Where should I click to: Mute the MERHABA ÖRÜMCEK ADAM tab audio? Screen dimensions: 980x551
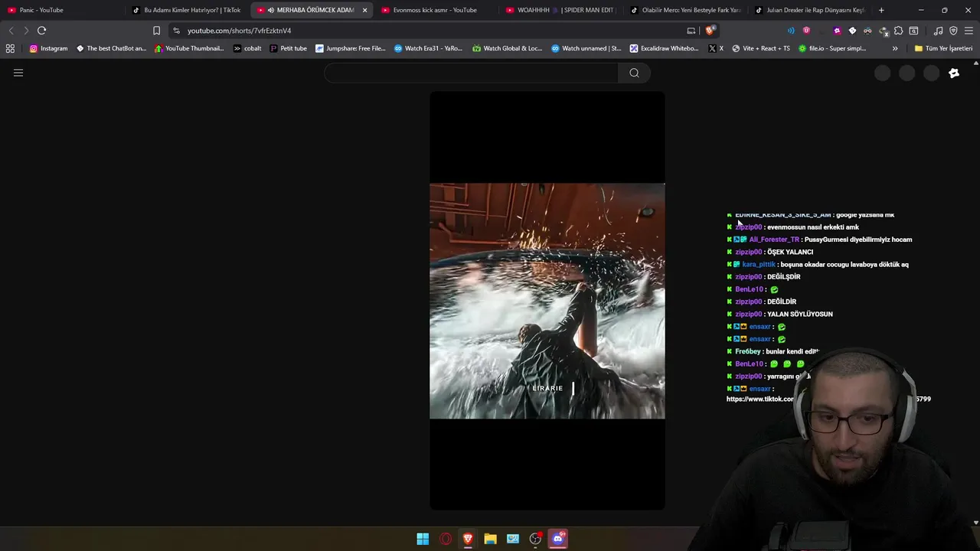tap(271, 10)
